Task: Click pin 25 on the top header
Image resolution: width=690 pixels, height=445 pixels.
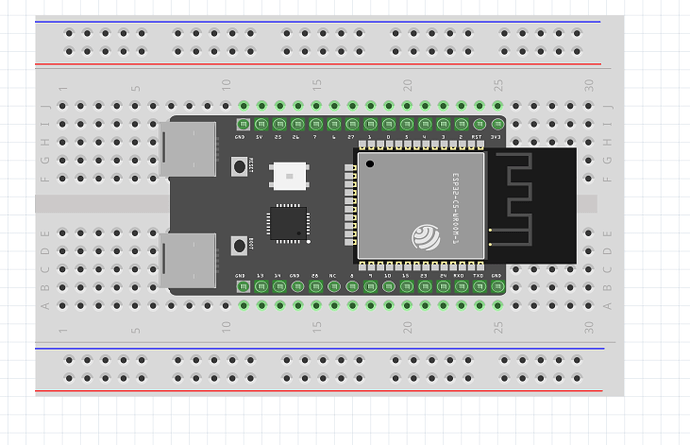Action: pyautogui.click(x=279, y=125)
